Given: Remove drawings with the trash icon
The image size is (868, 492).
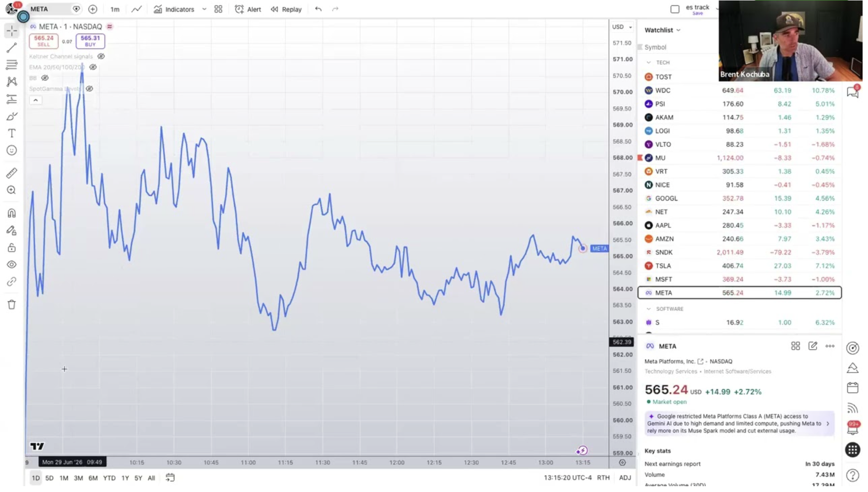Looking at the screenshot, I should click(12, 305).
